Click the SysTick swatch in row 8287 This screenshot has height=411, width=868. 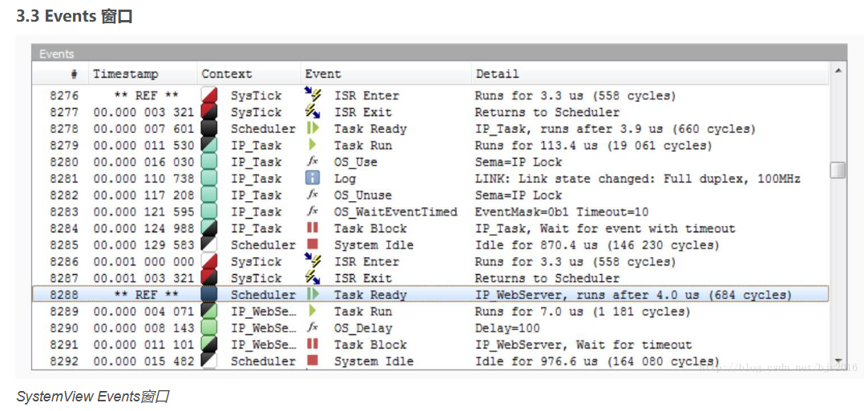(209, 278)
